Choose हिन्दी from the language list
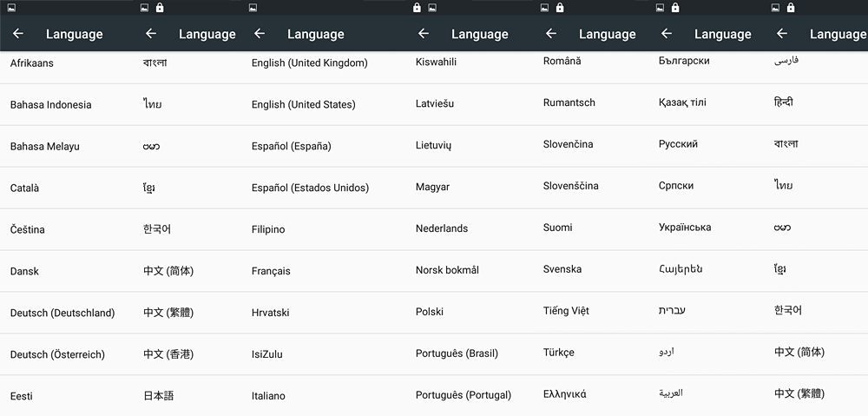Image resolution: width=868 pixels, height=416 pixels. (783, 102)
